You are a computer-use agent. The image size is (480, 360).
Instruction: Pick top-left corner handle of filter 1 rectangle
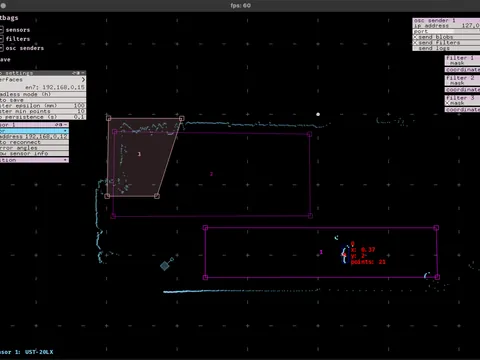tap(205, 228)
